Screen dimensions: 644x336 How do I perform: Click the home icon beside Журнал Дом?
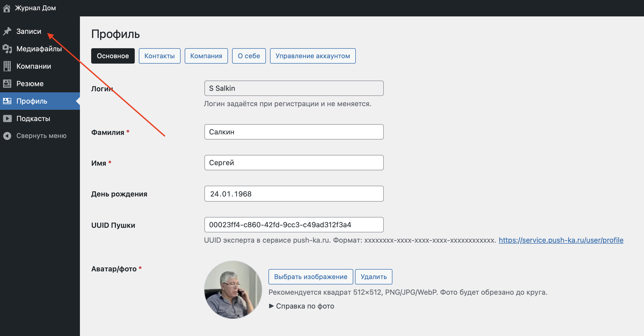click(x=7, y=8)
